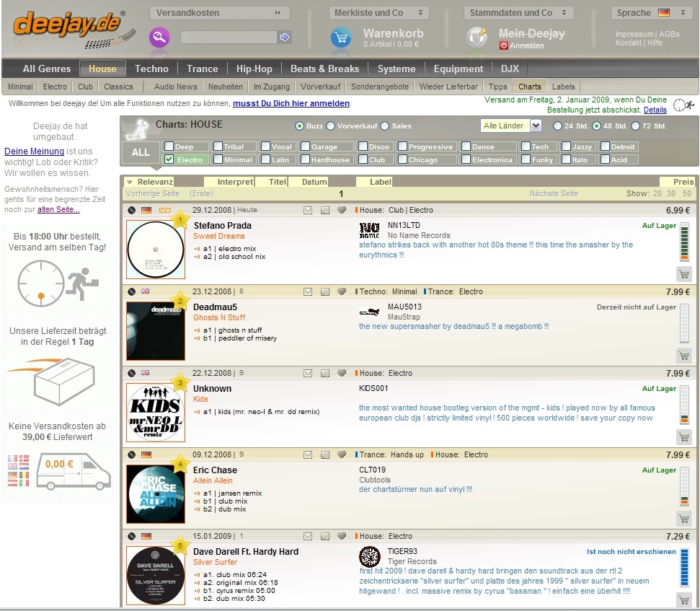
Task: Check the Progressive genre checkbox
Action: click(402, 146)
